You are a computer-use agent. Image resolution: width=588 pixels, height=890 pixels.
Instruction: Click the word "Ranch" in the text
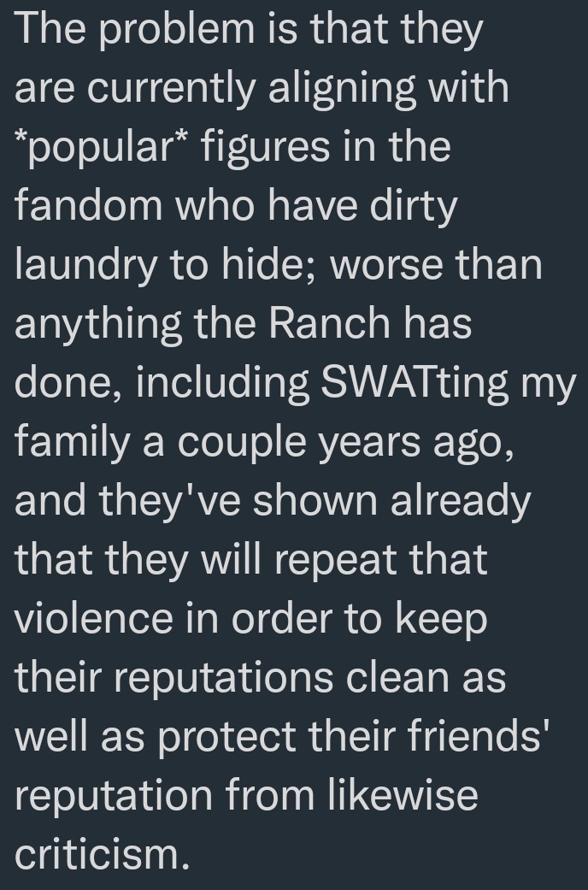point(329,323)
